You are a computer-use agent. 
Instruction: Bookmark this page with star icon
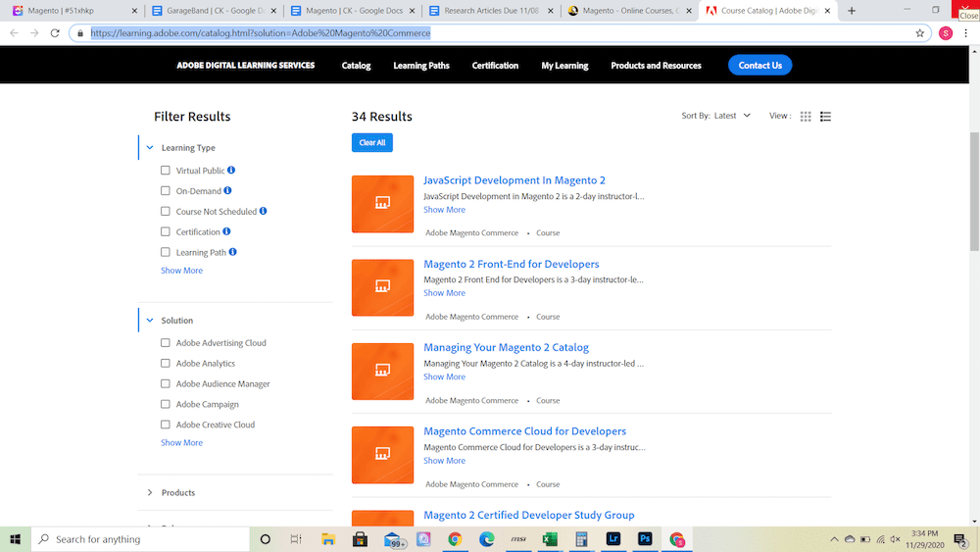[920, 33]
